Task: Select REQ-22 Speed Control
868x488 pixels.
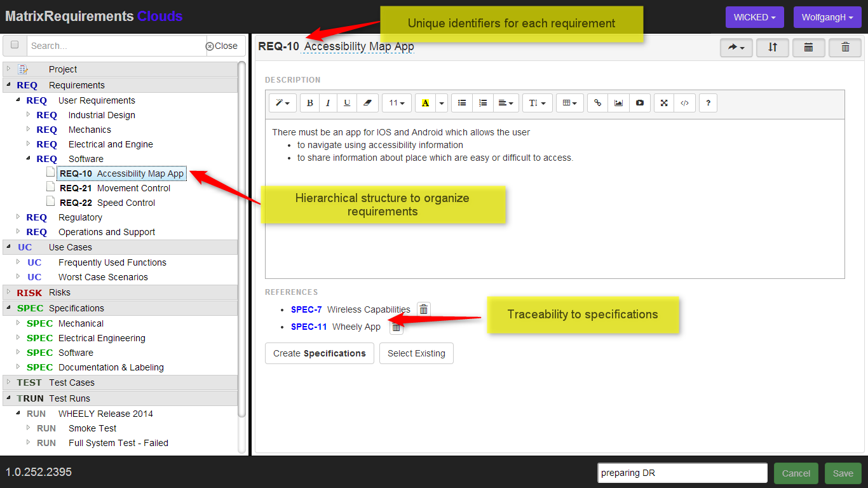Action: [x=107, y=203]
